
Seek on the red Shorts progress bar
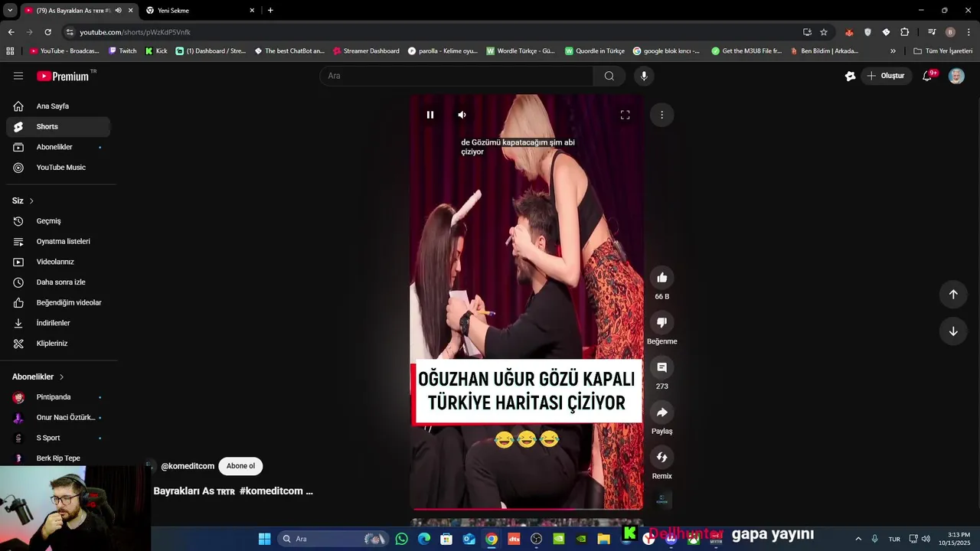[x=528, y=508]
